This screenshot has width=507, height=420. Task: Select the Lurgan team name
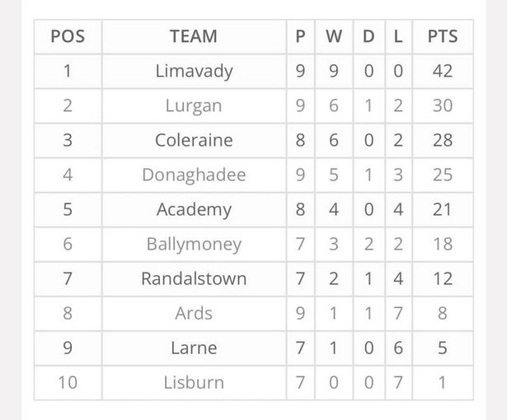[x=194, y=105]
